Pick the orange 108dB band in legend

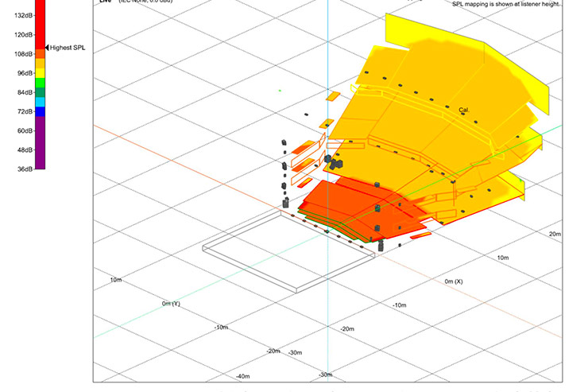(x=40, y=54)
